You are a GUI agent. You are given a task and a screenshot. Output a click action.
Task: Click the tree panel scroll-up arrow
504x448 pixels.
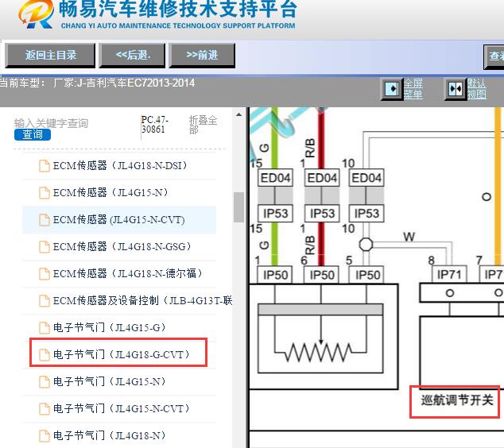point(238,114)
